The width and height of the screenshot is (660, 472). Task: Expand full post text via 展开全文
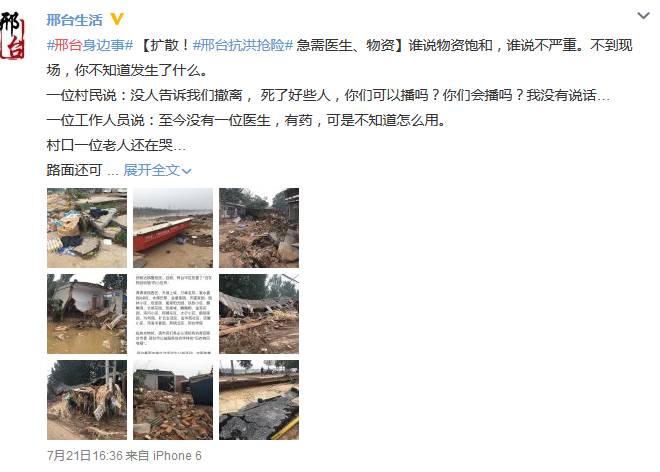pos(152,170)
